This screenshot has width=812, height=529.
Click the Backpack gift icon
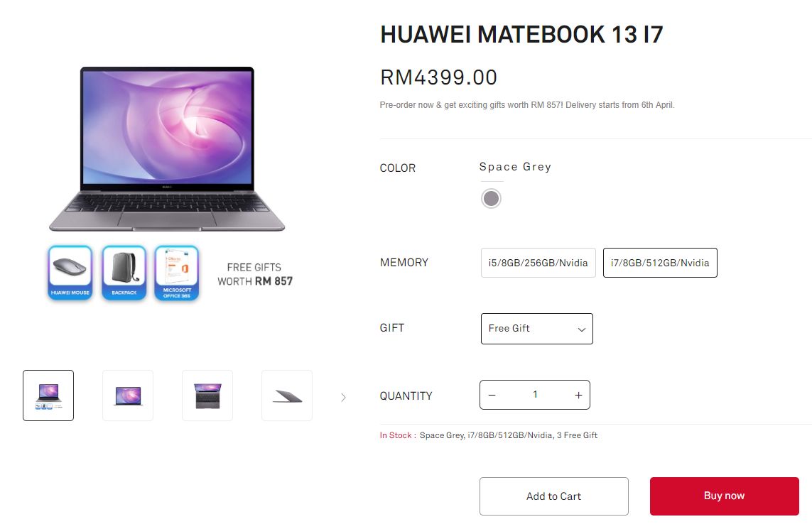point(124,273)
